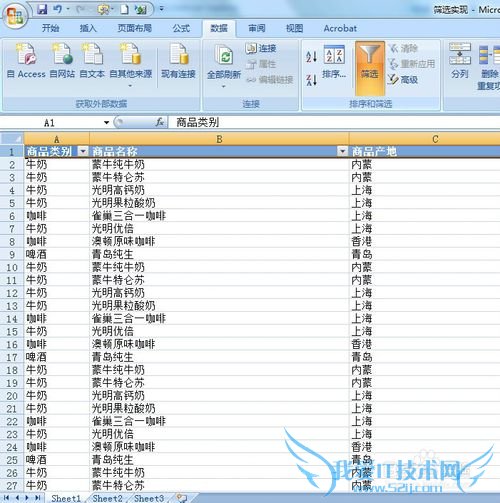This screenshot has width=500, height=503.
Task: Select cell 香港 in row 8
Action: pos(425,241)
